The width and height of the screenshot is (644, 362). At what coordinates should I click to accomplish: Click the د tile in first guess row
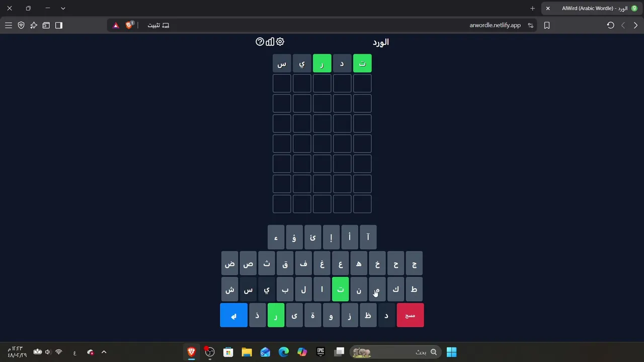coord(342,63)
